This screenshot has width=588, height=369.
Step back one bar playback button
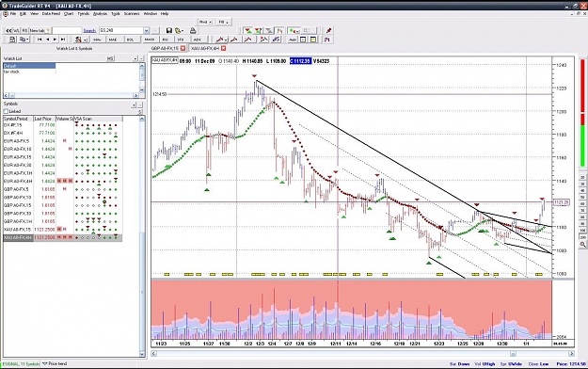click(x=48, y=40)
